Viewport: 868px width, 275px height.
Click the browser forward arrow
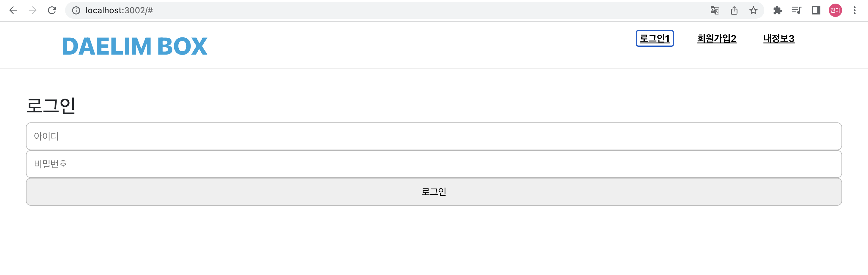[33, 11]
